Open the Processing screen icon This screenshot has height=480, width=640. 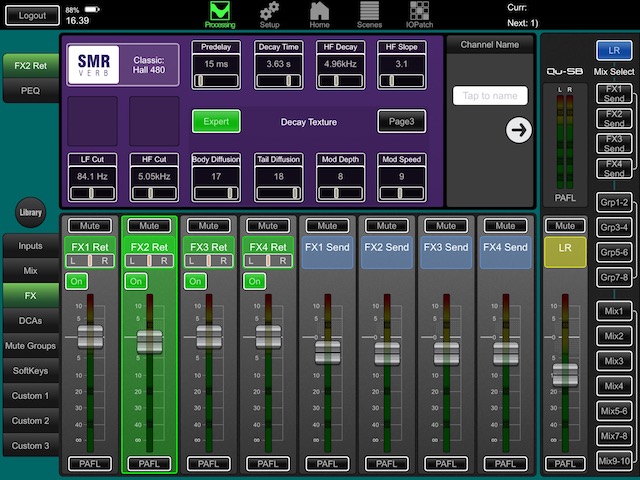220,15
